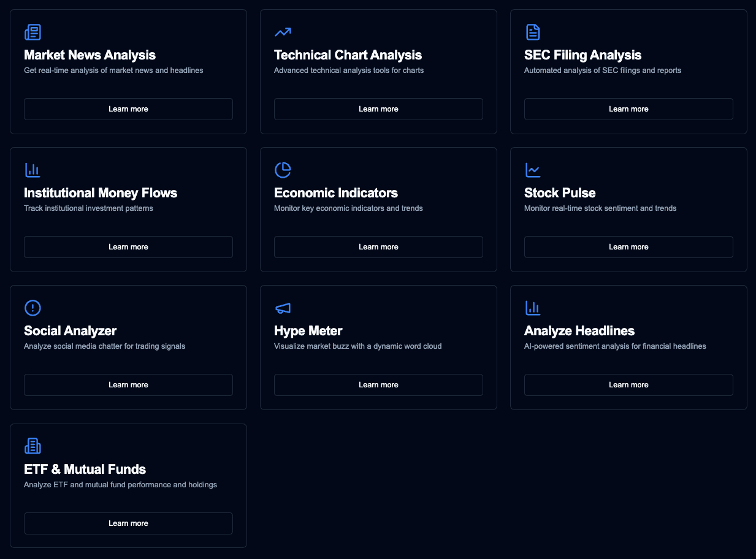
Task: Click the Market News Analysis newspaper icon
Action: tap(32, 32)
